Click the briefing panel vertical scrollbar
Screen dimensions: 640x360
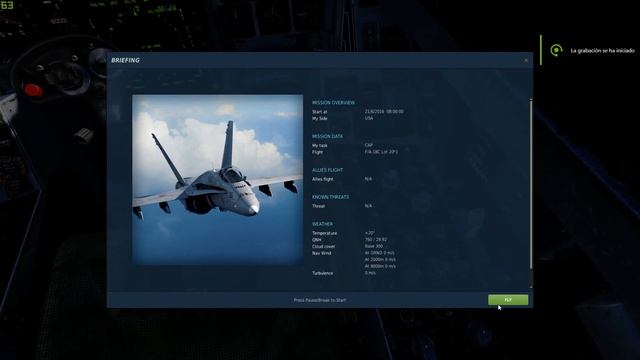pyautogui.click(x=531, y=184)
